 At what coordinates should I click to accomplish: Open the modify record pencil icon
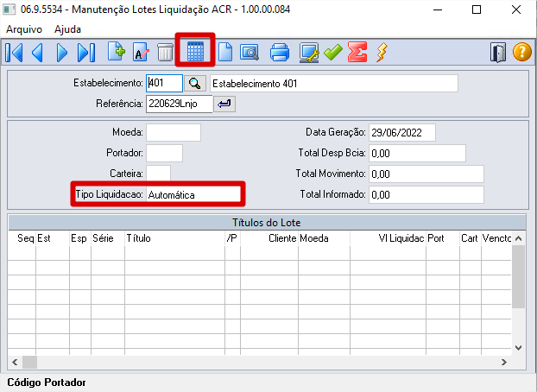tap(141, 52)
